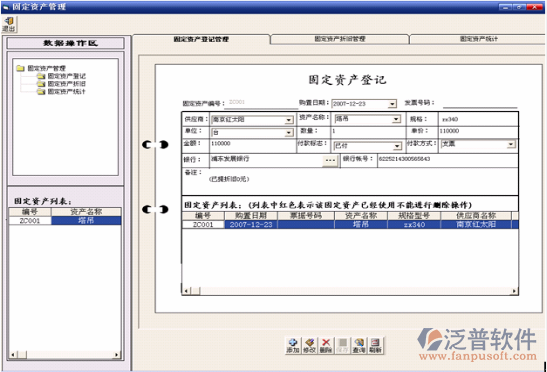Select row ZC001 in the left asset list
Image resolution: width=547 pixels, height=372 pixels.
tap(65, 221)
